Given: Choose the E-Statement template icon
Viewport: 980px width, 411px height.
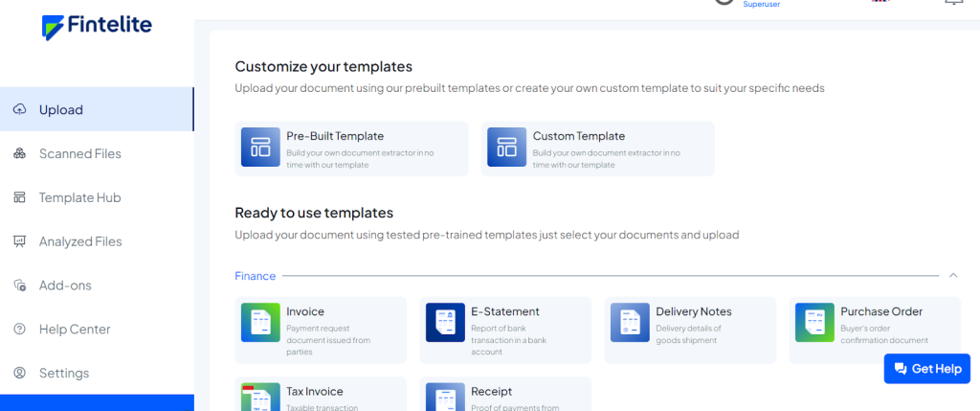Looking at the screenshot, I should (445, 323).
